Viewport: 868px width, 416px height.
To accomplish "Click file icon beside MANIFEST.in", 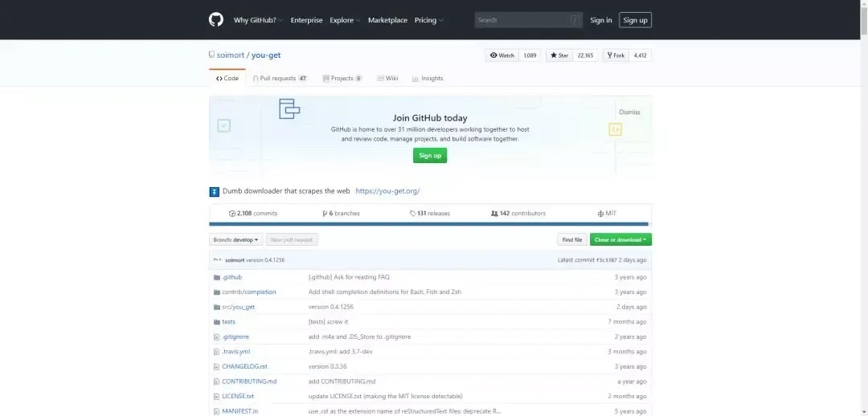I will click(x=217, y=411).
